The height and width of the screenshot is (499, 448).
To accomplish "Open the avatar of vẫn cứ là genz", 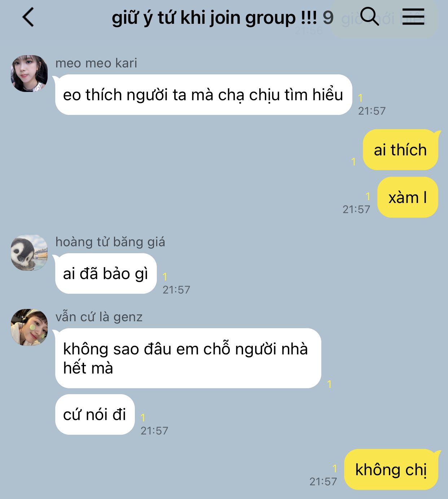I will click(29, 327).
